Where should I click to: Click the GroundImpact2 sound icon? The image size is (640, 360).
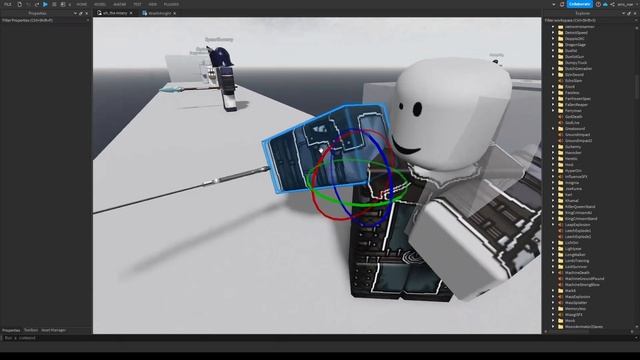point(560,140)
